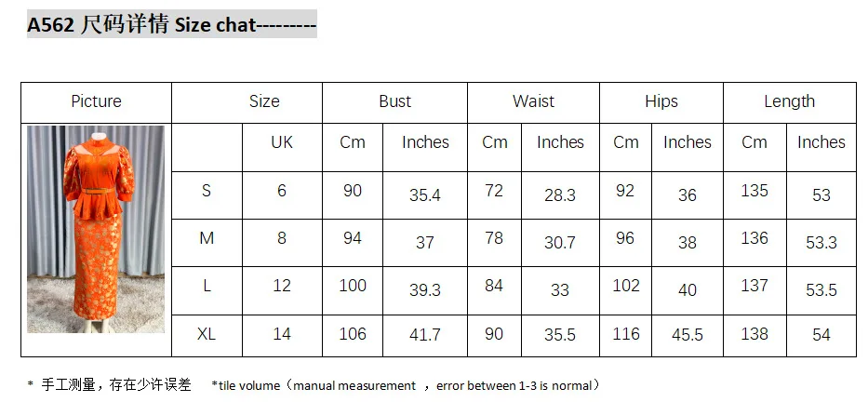Click the Bust column header

[394, 101]
